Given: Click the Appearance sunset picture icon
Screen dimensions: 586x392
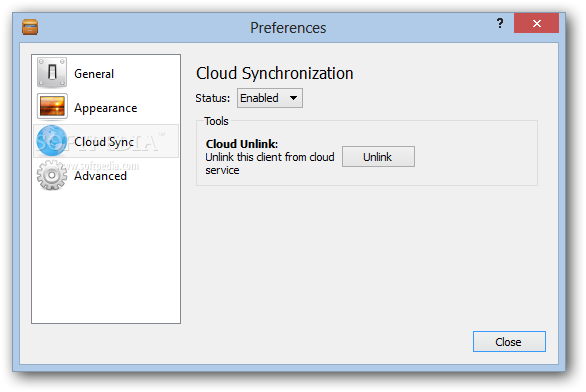Looking at the screenshot, I should pyautogui.click(x=52, y=107).
